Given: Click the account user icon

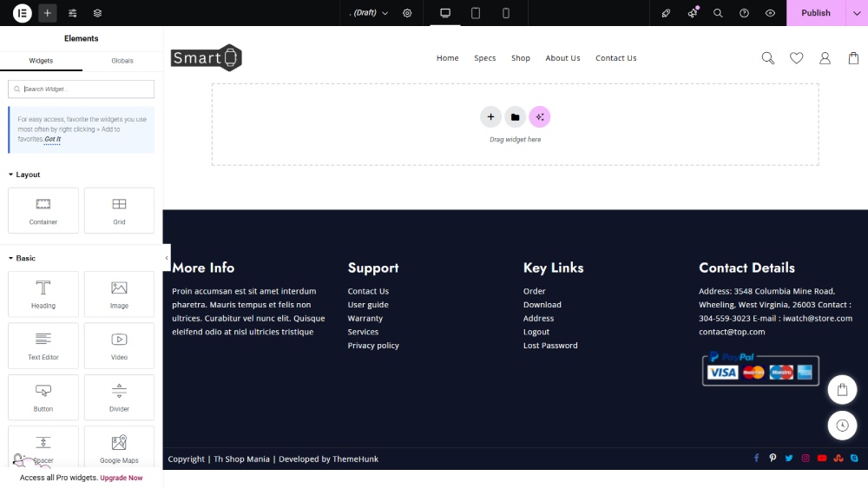Looking at the screenshot, I should coord(825,58).
